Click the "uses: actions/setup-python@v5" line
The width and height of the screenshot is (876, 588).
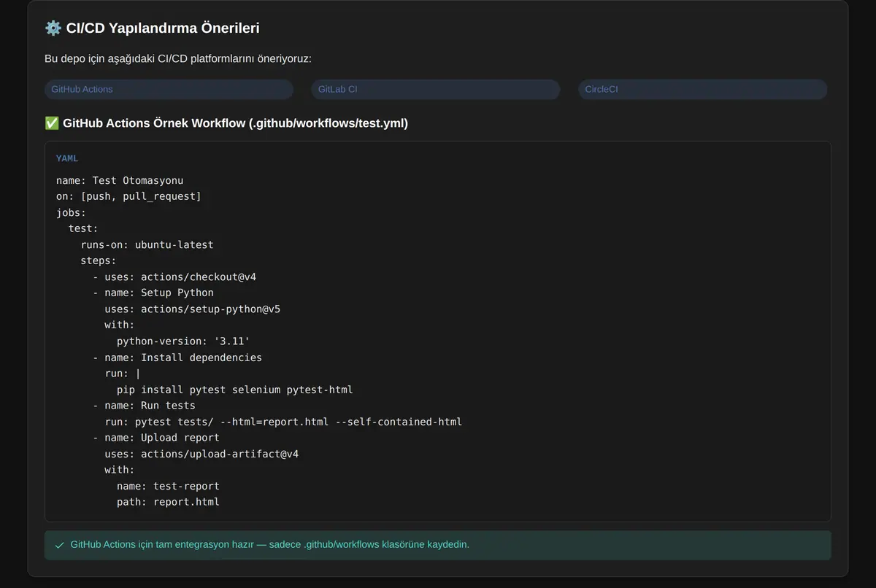(193, 309)
